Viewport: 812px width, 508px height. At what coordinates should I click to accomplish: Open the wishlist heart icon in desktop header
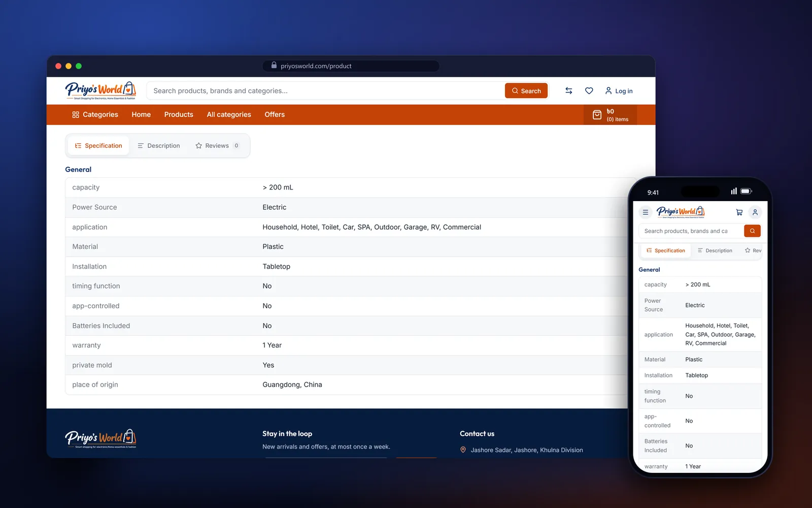point(589,91)
